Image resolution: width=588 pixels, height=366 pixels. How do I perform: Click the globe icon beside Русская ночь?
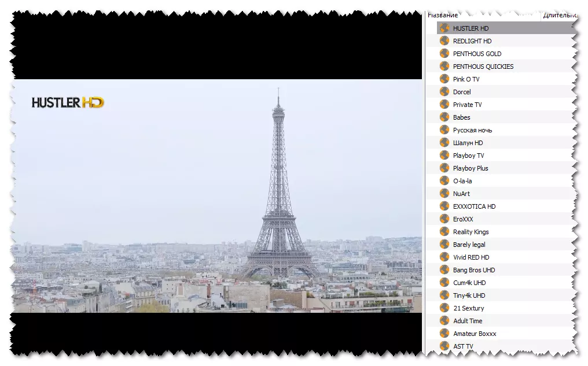[x=444, y=130]
